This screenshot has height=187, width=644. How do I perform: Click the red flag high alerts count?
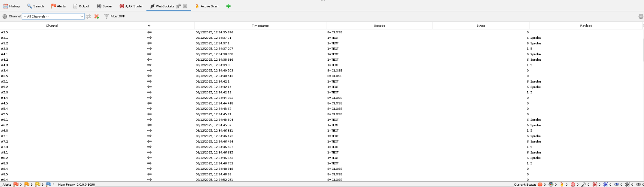click(x=17, y=184)
